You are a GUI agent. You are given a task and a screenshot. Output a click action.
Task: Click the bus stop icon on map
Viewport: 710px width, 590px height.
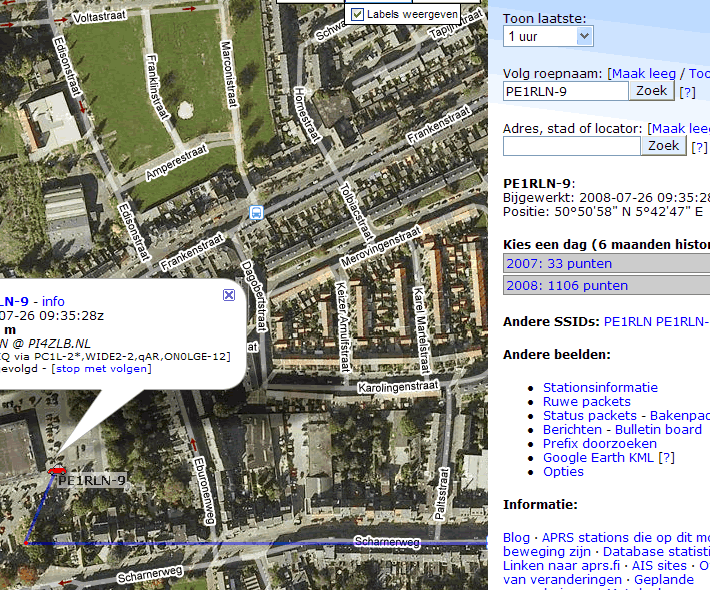257,212
